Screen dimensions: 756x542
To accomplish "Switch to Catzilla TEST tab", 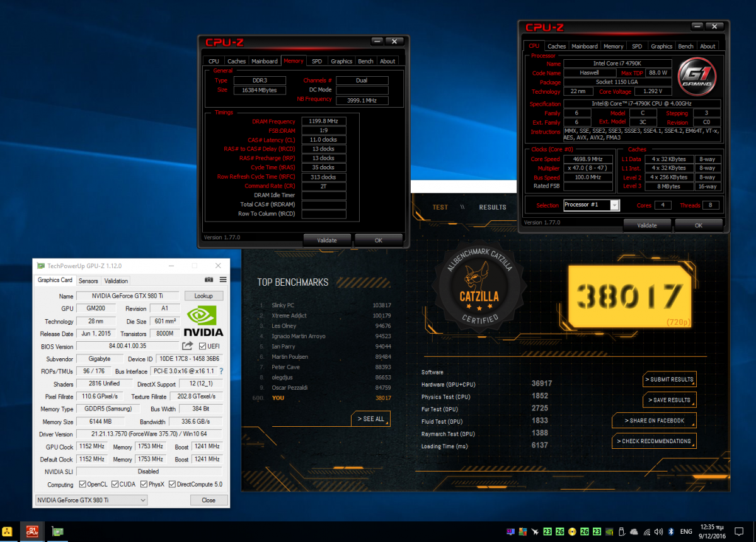I will (x=440, y=207).
